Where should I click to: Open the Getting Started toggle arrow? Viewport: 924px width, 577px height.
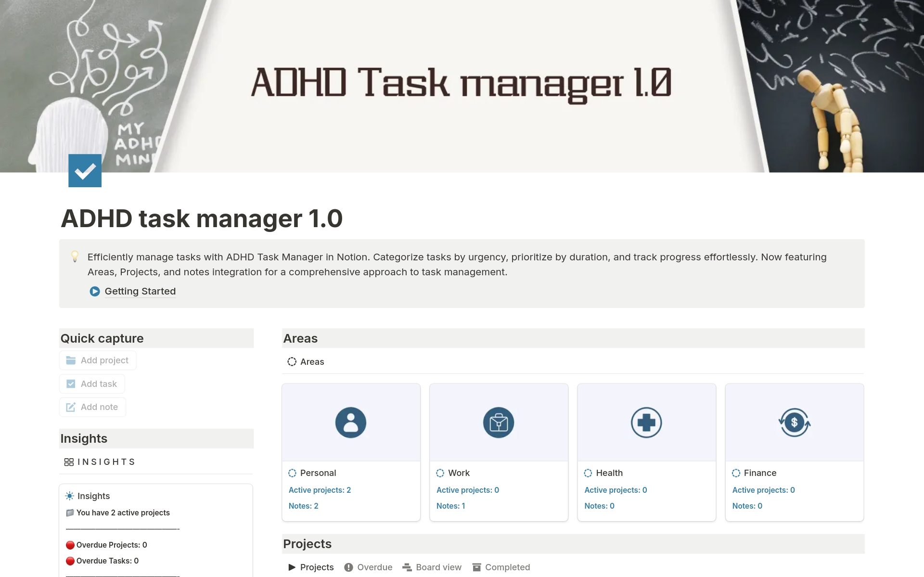point(95,291)
